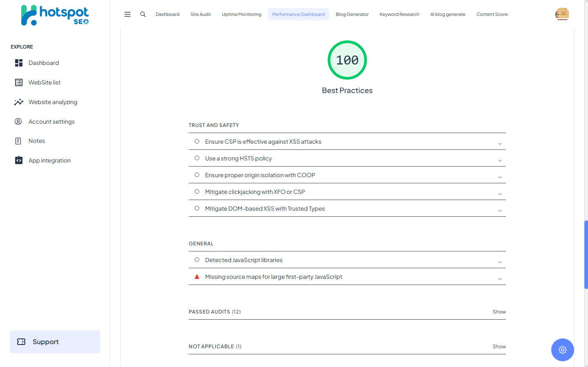588x367 pixels.
Task: Click the App integration icon
Action: point(19,160)
